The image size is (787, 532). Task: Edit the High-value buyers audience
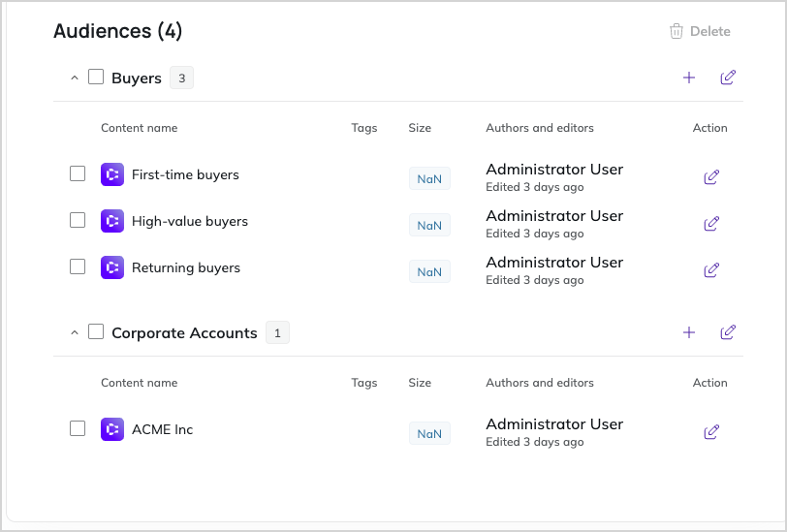(711, 224)
